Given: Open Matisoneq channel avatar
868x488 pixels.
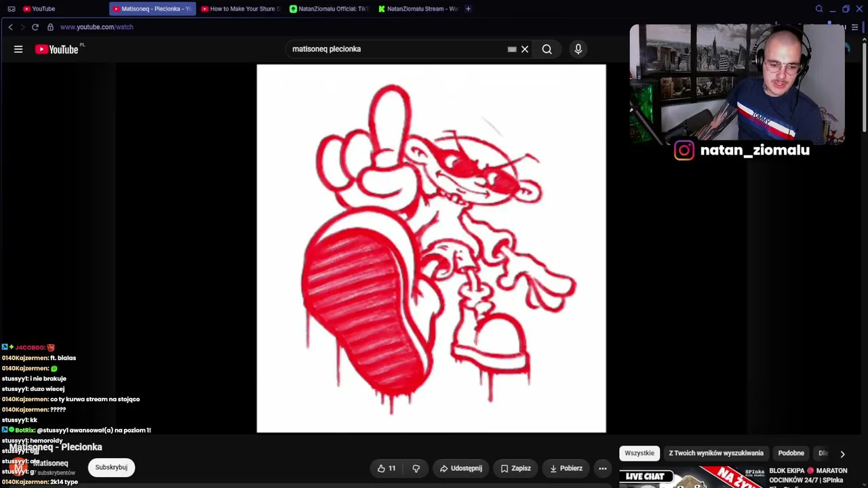Looking at the screenshot, I should pyautogui.click(x=18, y=466).
